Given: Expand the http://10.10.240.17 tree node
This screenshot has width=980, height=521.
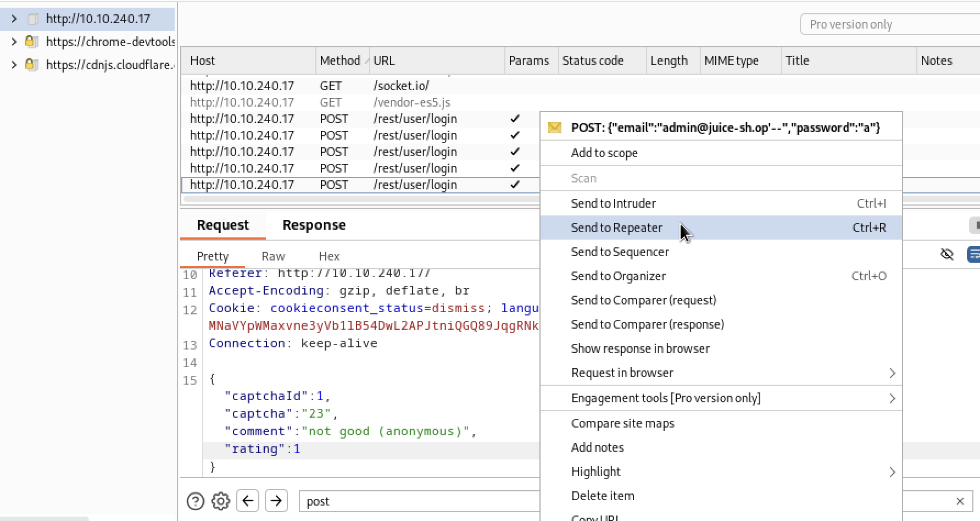Looking at the screenshot, I should tap(14, 19).
